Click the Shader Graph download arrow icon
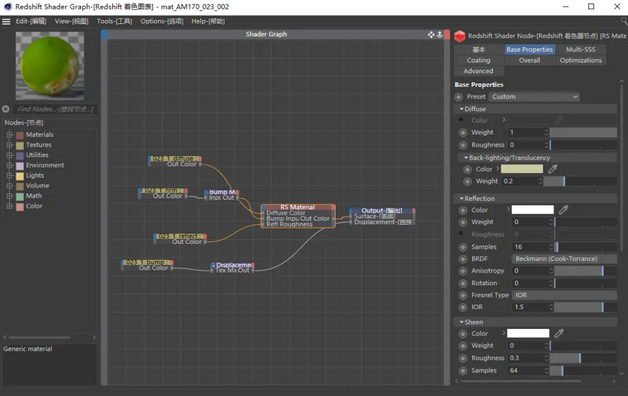The height and width of the screenshot is (396, 628). point(439,35)
